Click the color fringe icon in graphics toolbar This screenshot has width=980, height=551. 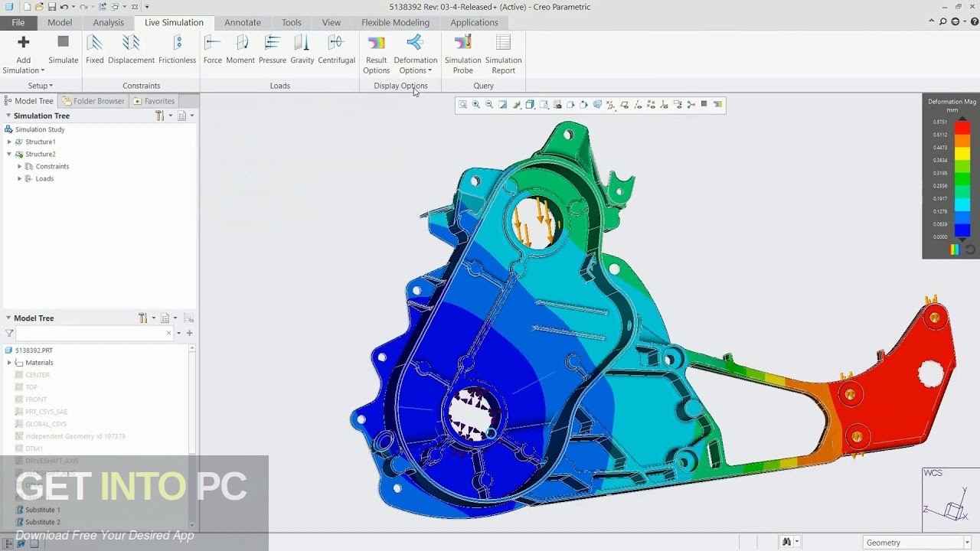click(x=718, y=105)
